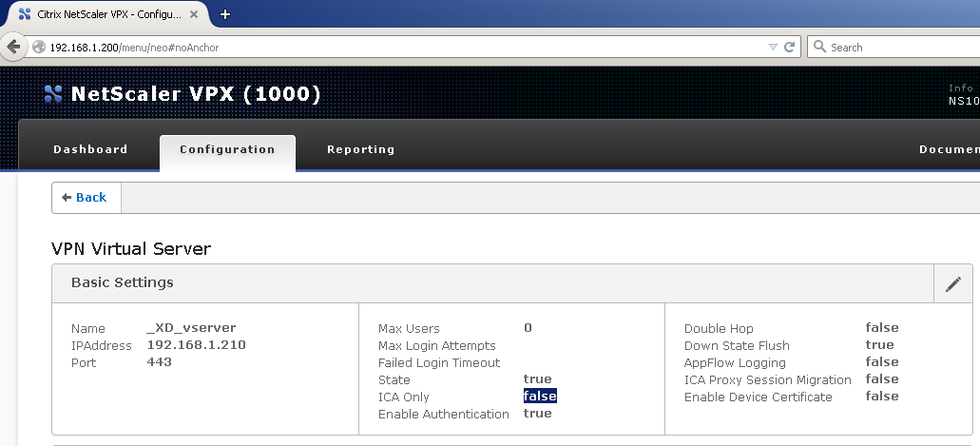Switch to the Configuration tab
The width and height of the screenshot is (980, 446).
click(227, 152)
